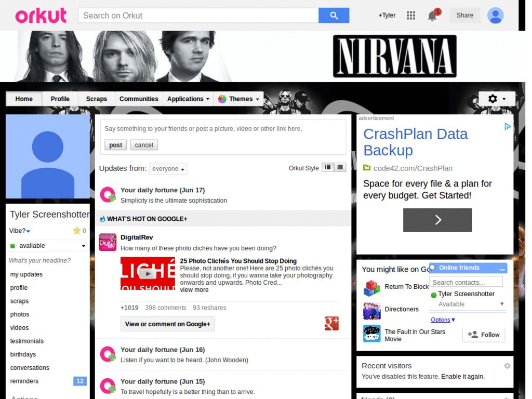Open photos in sidebar
The width and height of the screenshot is (532, 399).
coord(20,314)
